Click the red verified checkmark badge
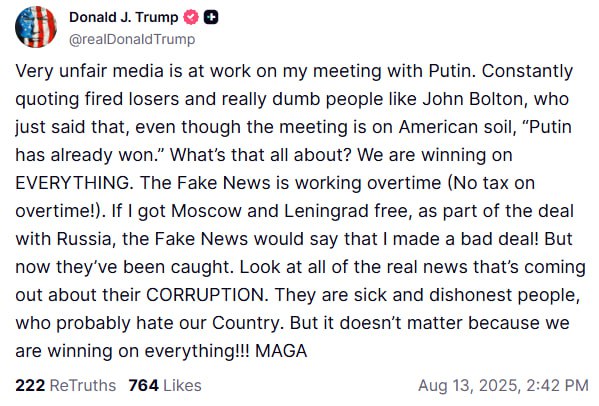The width and height of the screenshot is (599, 406). tap(191, 18)
